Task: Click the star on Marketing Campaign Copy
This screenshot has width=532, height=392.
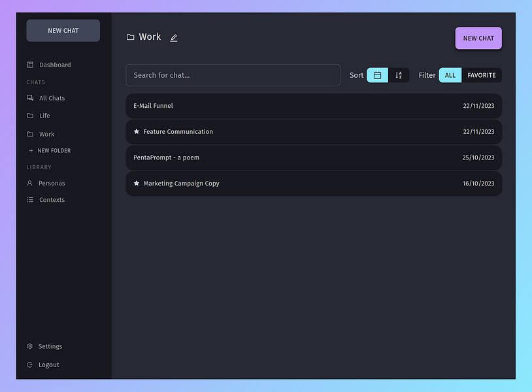Action: (x=137, y=183)
